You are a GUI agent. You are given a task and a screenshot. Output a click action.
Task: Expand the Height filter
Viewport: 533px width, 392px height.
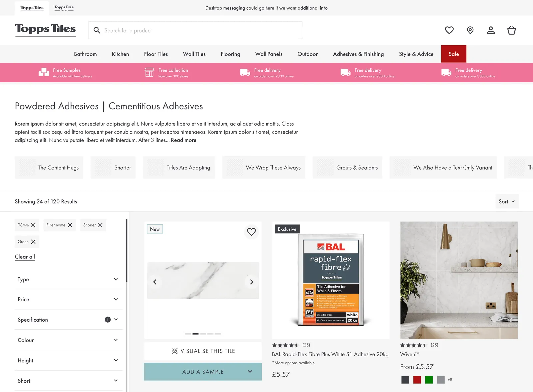point(69,360)
